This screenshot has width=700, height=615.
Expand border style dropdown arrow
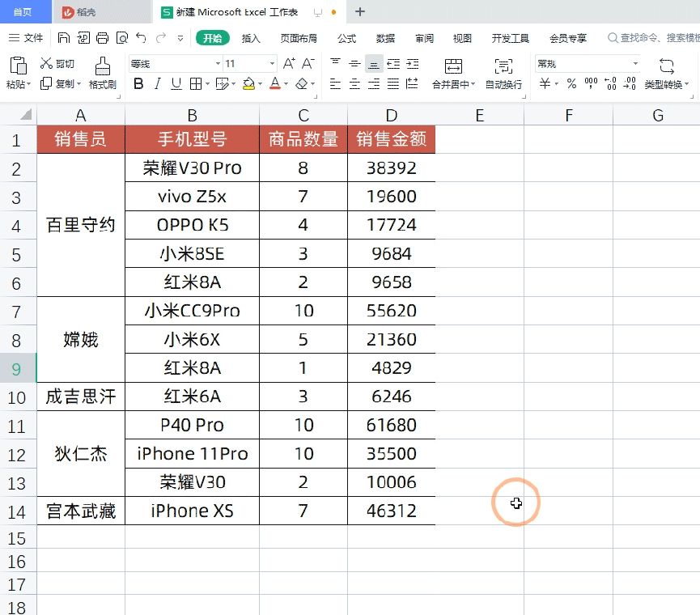click(x=208, y=84)
